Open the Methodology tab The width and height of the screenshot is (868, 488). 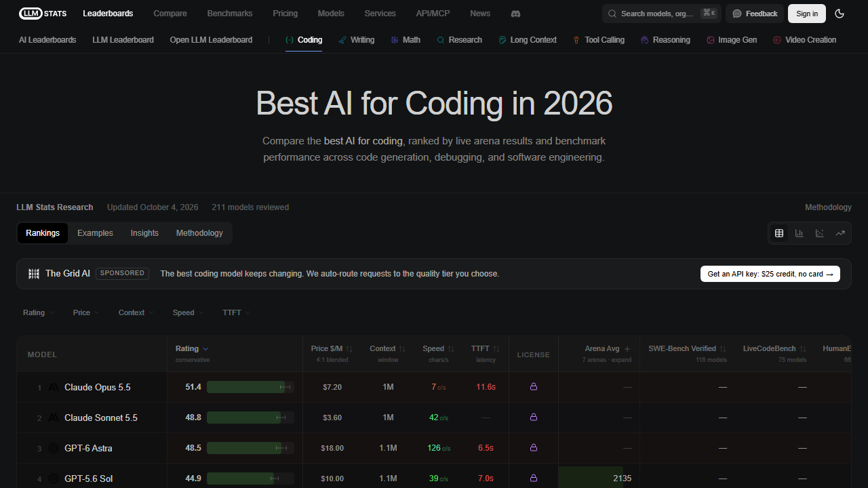199,233
